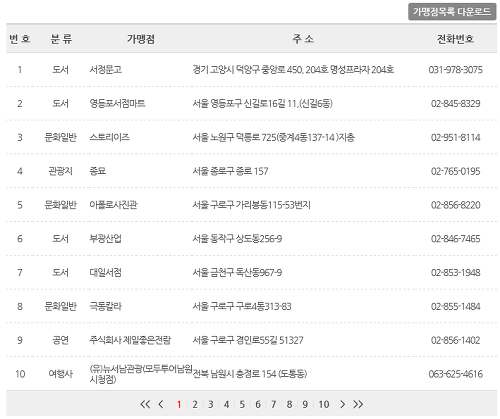Image resolution: width=500 pixels, height=419 pixels.
Task: Click the address 서울 종로구 종로 157
Action: [x=230, y=171]
